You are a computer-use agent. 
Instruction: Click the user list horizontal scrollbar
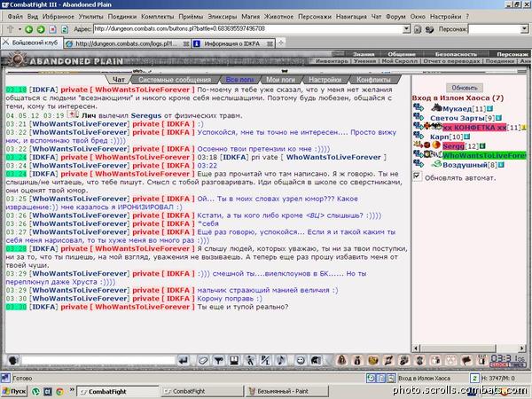tap(469, 348)
